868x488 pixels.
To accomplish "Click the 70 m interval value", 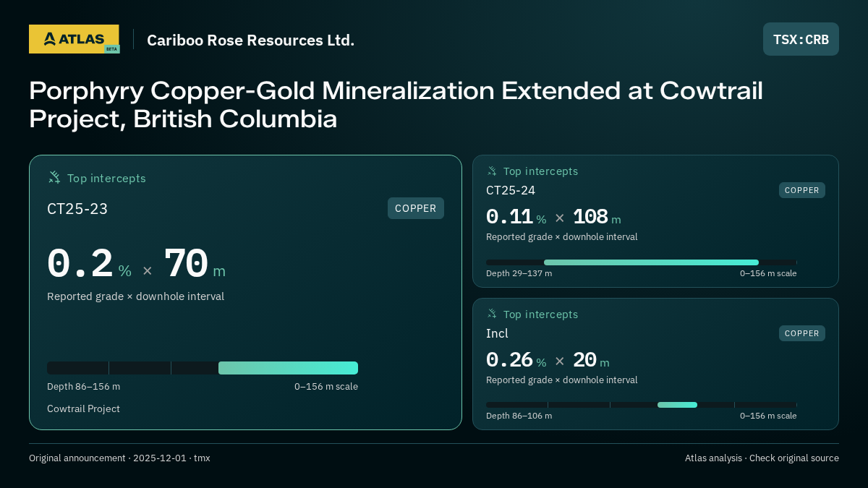I will 195,265.
